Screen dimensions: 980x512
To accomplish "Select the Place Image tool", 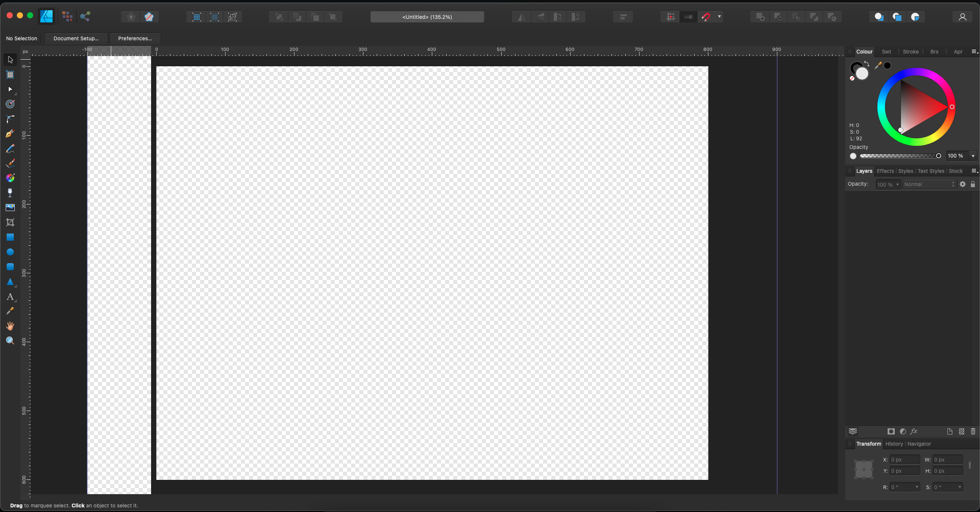I will tap(10, 208).
